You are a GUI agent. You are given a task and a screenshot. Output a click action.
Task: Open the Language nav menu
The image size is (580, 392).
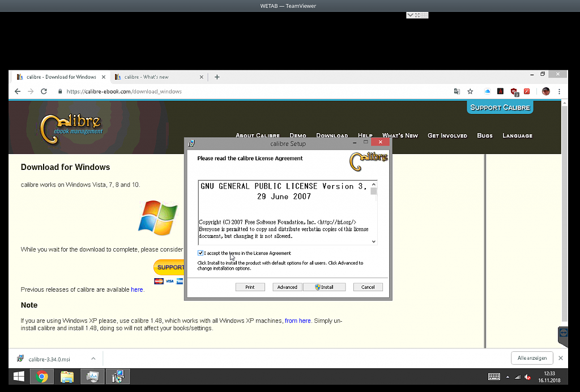(517, 136)
